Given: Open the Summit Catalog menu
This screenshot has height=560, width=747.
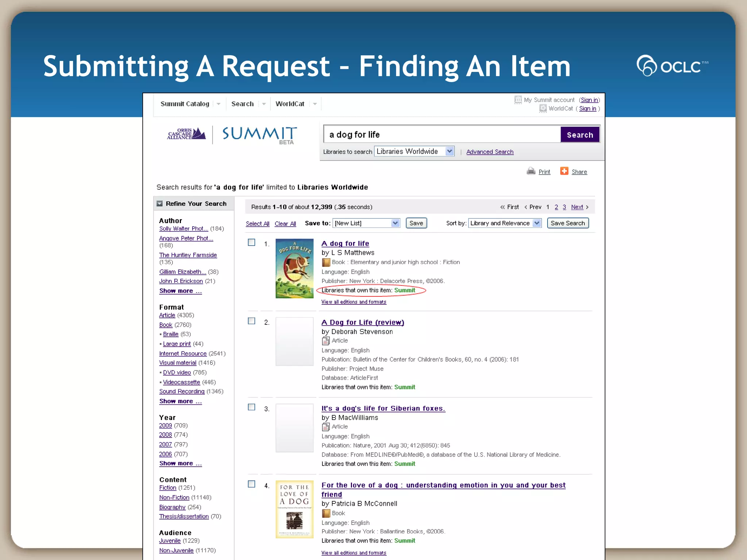Looking at the screenshot, I should pyautogui.click(x=185, y=104).
